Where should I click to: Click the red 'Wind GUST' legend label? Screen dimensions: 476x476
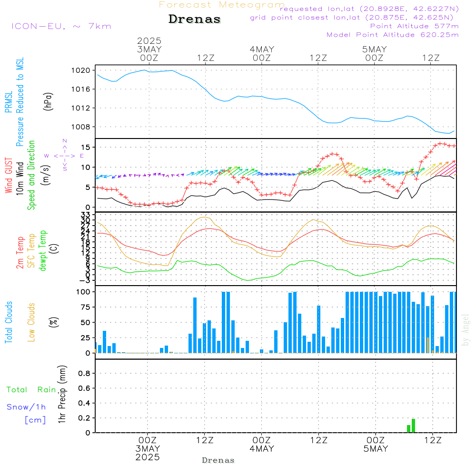(9, 176)
